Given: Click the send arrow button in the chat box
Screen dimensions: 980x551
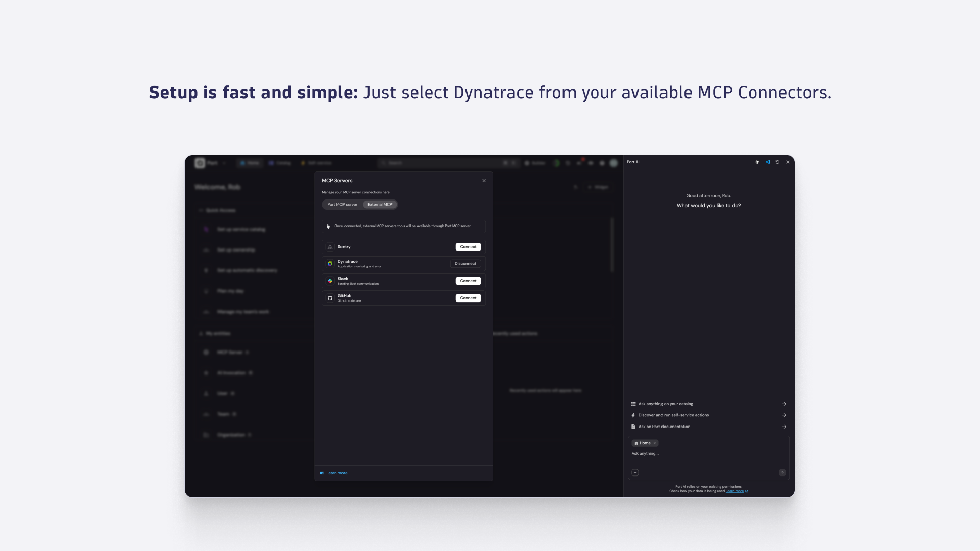Looking at the screenshot, I should click(782, 473).
